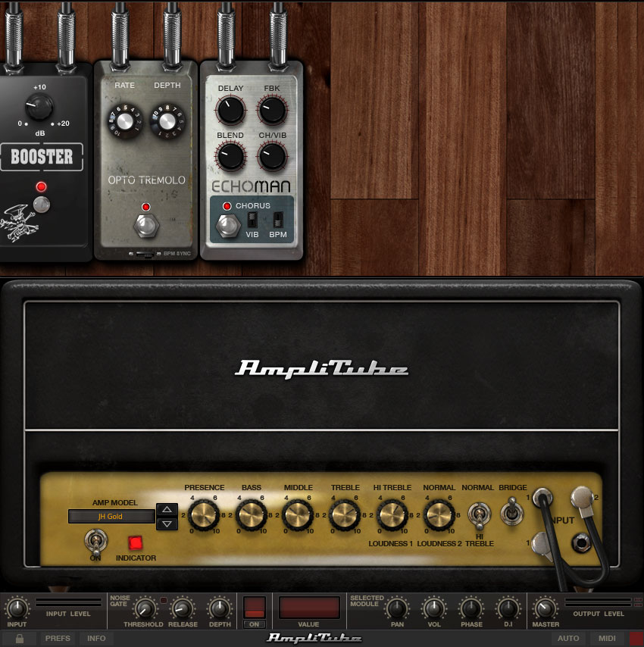Stomp the Booster pedal footswitch
Viewport: 644px width, 647px height.
pos(41,205)
